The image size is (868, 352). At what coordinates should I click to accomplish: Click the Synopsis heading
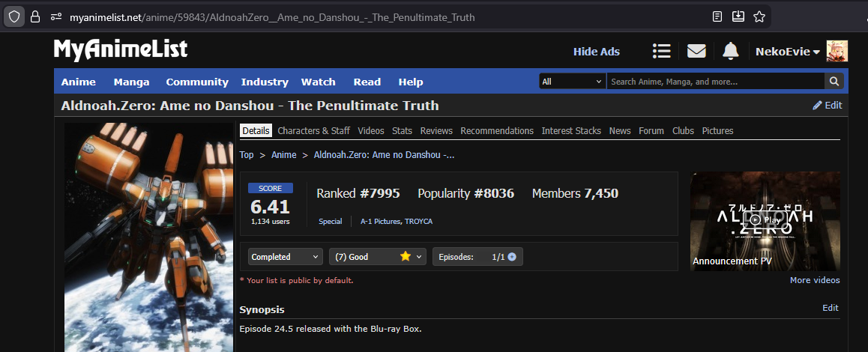click(x=262, y=309)
